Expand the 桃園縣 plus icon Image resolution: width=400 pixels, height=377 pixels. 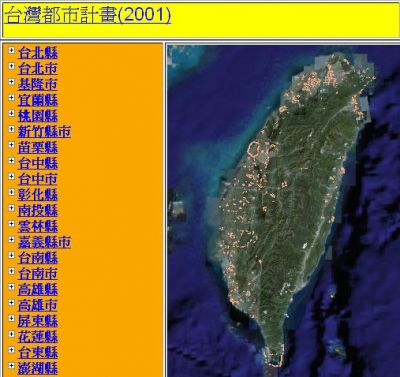12,113
